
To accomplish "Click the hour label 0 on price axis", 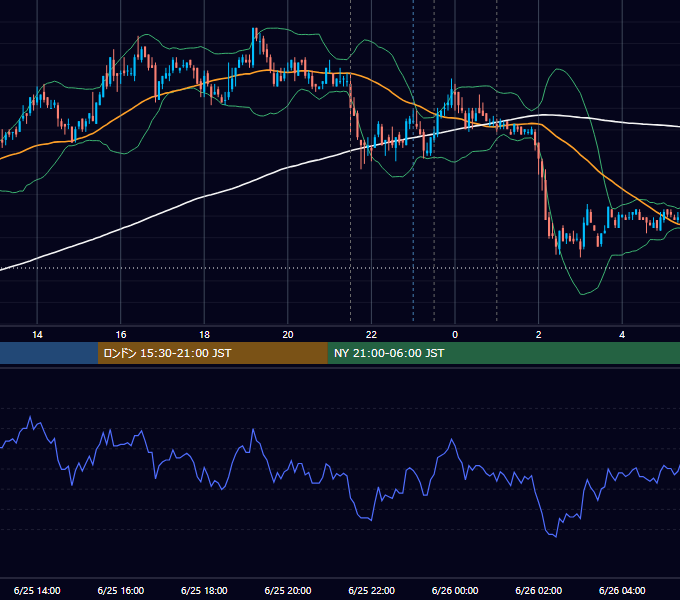I will [x=455, y=335].
